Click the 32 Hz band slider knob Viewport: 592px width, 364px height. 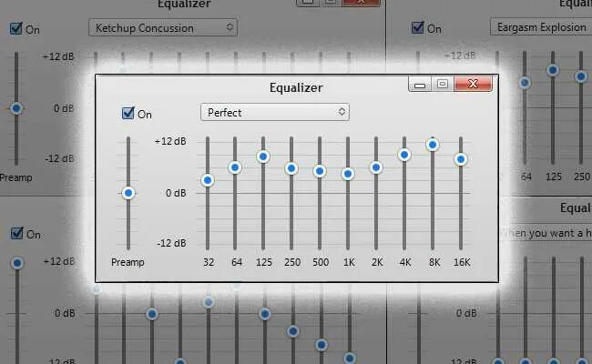click(208, 181)
